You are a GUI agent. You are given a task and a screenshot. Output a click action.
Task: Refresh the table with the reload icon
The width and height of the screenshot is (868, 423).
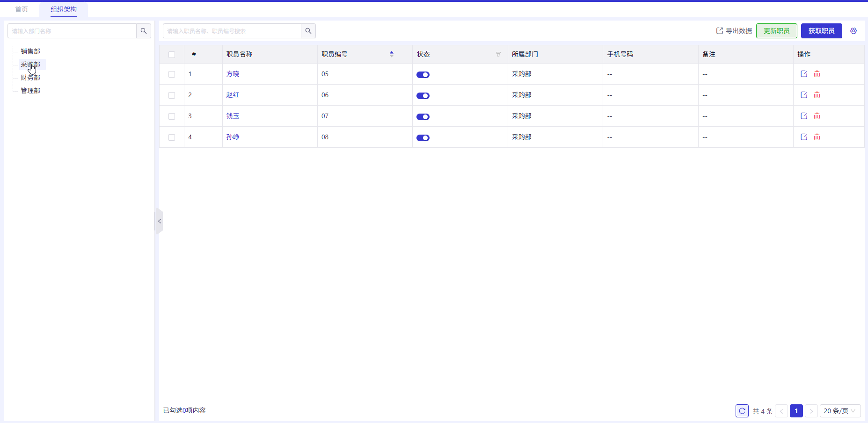742,411
